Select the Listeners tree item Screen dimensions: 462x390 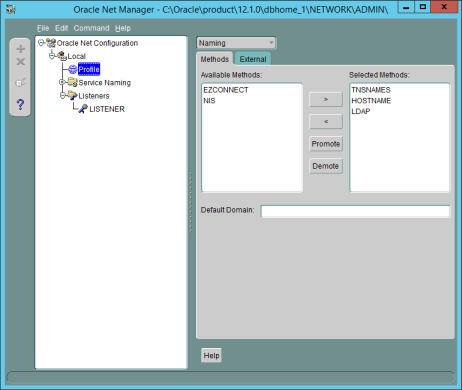pyautogui.click(x=94, y=96)
